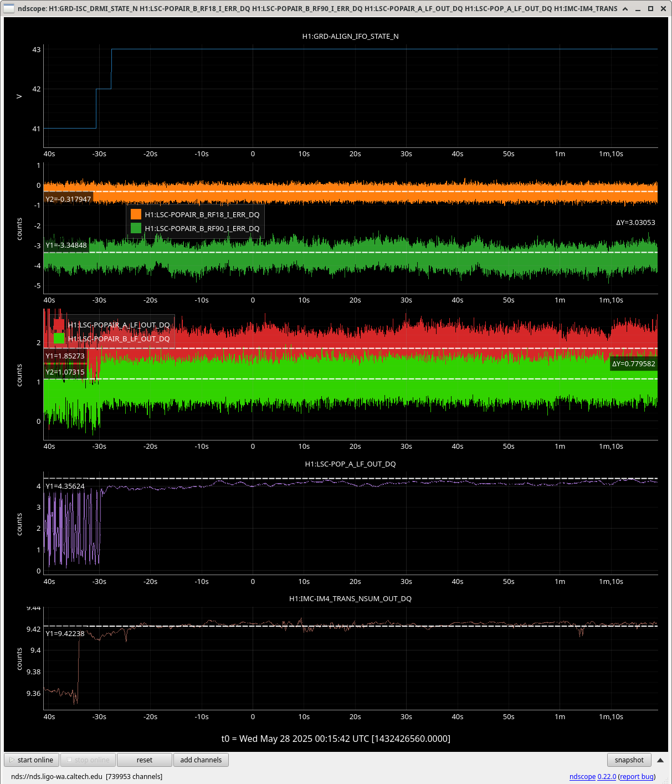Select the H1:LSC-POPAIR_B_LF_OUT_DQ legend label
This screenshot has width=672, height=784.
(x=119, y=339)
